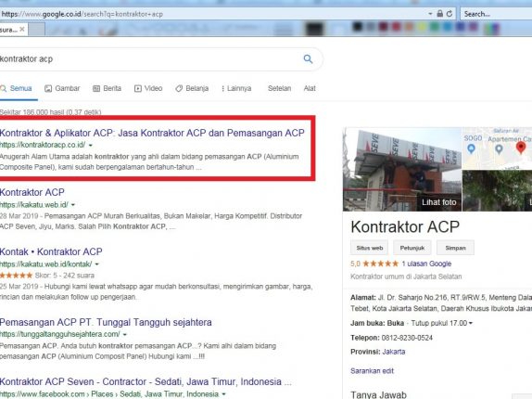Open the 1 ulasan Google reviews link
532x399 pixels.
pos(426,264)
